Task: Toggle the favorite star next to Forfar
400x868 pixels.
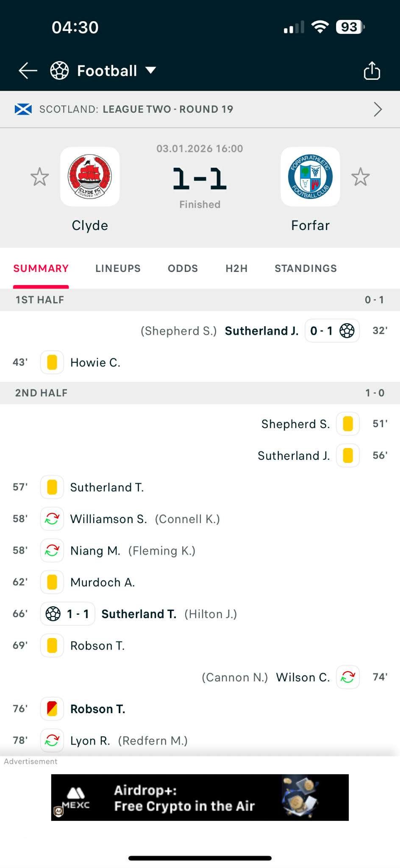Action: point(361,177)
